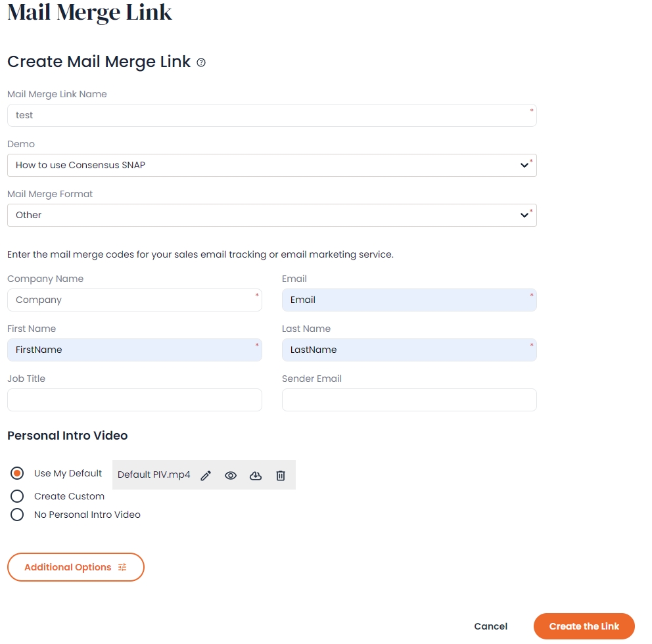Click Cancel to discard changes
652x644 pixels.
pos(490,626)
